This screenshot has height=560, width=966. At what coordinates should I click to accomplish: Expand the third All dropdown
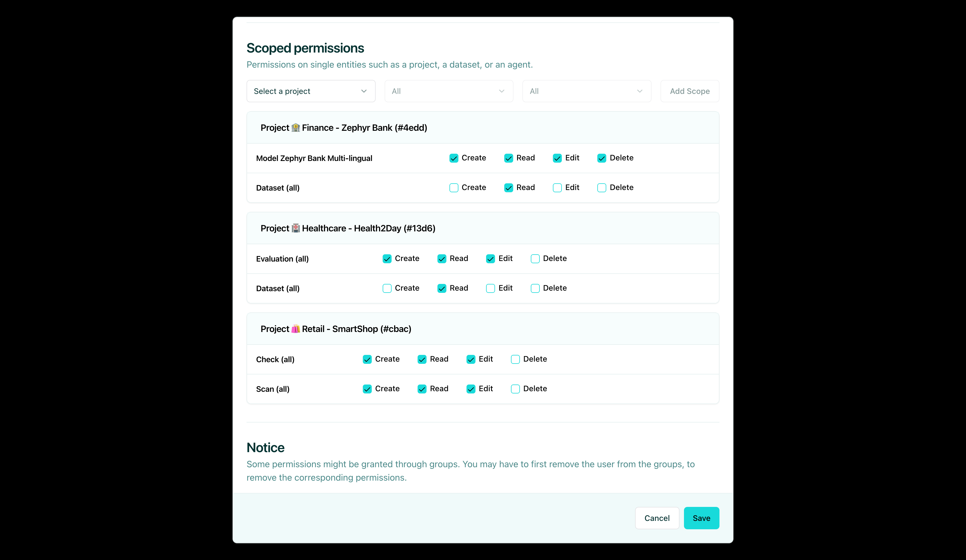[586, 91]
